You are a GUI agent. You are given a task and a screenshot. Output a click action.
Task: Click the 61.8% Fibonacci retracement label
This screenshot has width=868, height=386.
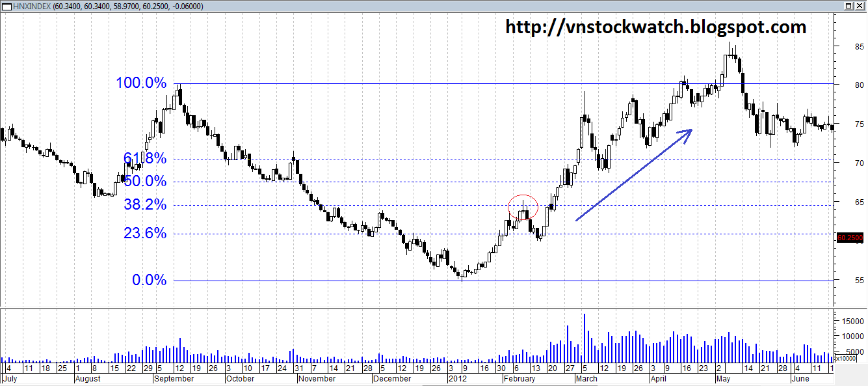click(144, 158)
